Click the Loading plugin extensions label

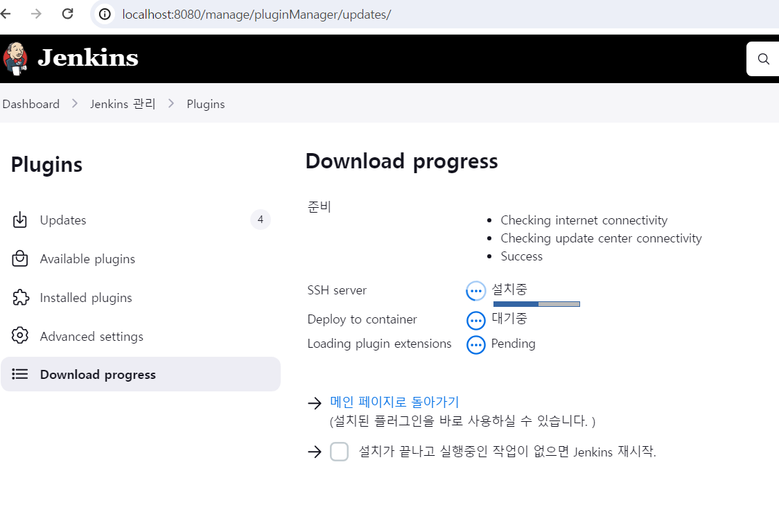pos(380,344)
